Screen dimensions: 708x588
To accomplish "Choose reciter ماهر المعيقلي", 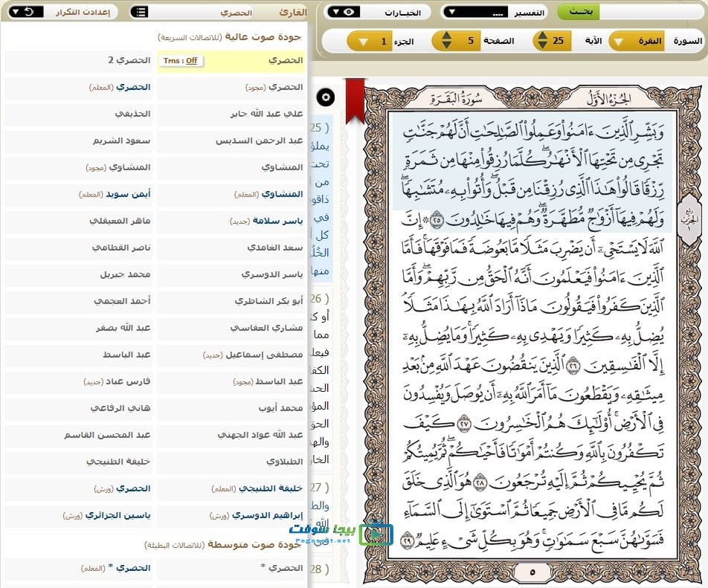I will pyautogui.click(x=77, y=221).
